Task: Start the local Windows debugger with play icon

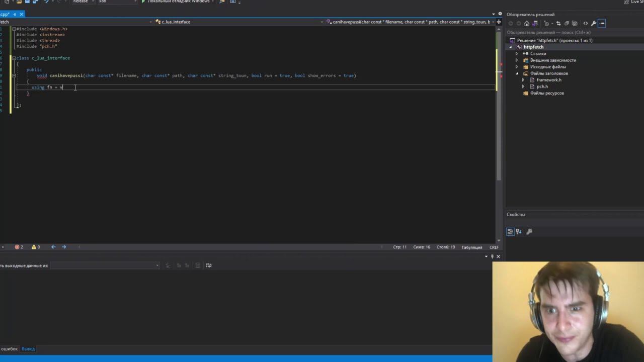Action: point(143,2)
